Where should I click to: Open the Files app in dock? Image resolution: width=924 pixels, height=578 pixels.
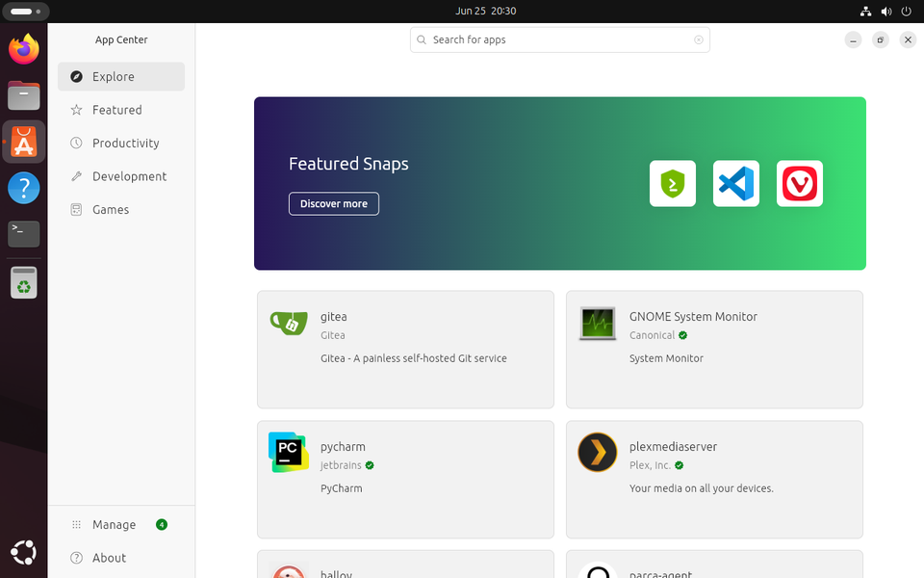point(23,95)
